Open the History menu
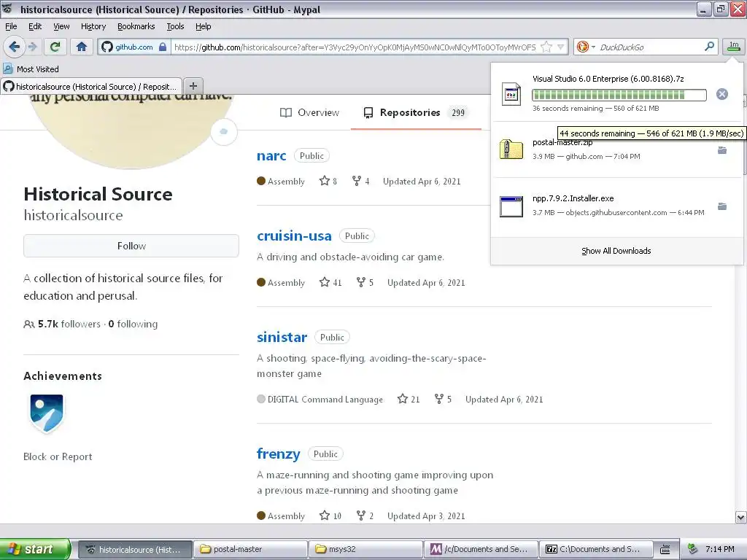The height and width of the screenshot is (560, 747). [93, 26]
